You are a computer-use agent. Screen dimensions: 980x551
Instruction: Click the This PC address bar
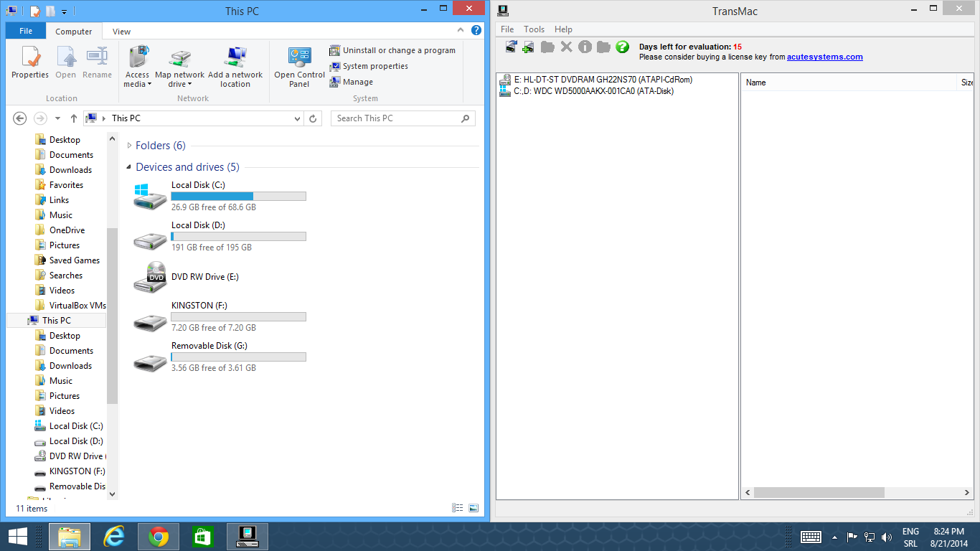point(194,118)
